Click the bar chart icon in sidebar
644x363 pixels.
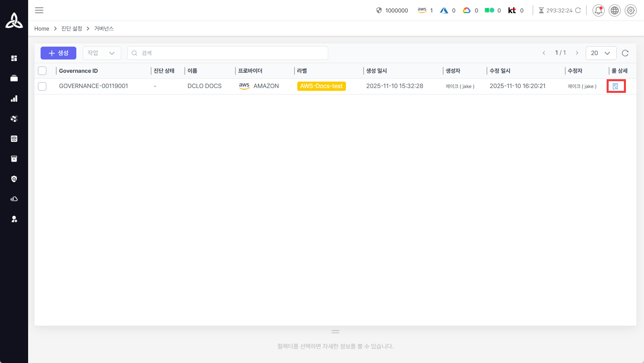point(14,98)
